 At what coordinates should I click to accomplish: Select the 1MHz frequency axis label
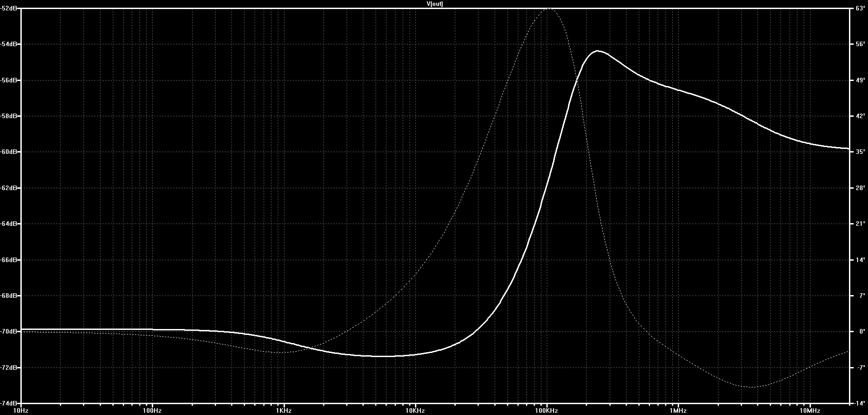pos(678,410)
